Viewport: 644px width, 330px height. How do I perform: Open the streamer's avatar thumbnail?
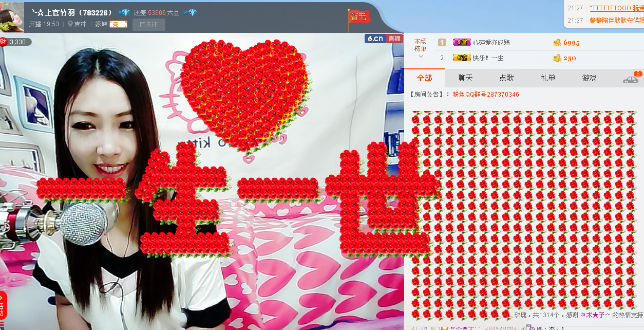(x=12, y=17)
